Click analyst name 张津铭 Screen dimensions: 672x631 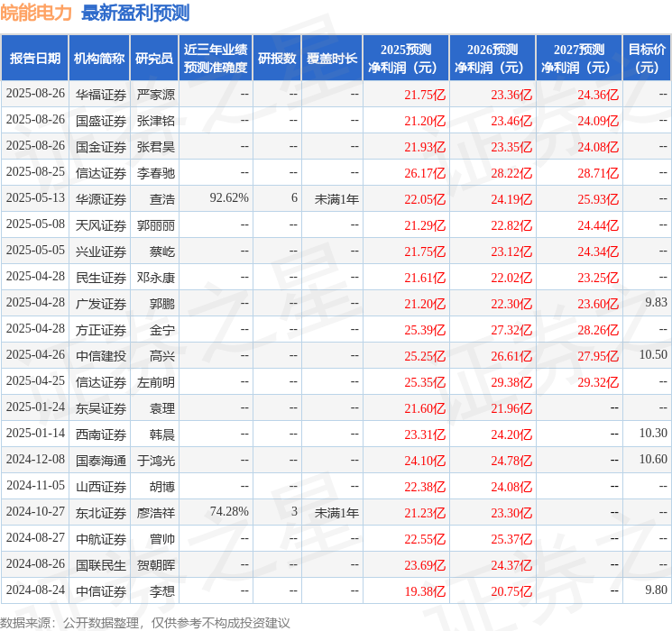click(x=155, y=121)
